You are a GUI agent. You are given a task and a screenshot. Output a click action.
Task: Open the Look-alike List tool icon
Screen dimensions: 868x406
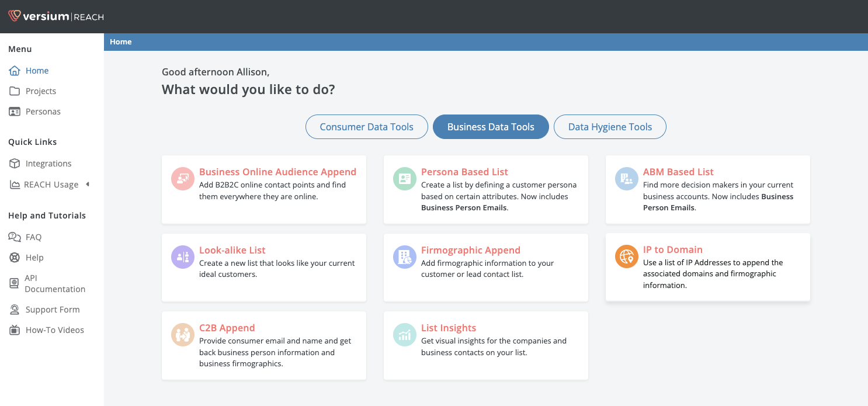click(x=182, y=256)
